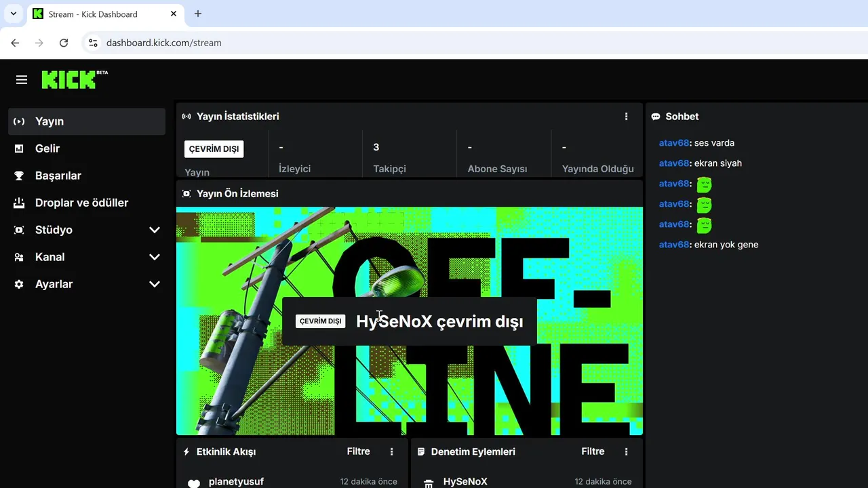Click the ÇEVRİM DIŞI badge on preview
This screenshot has height=488, width=868.
[320, 321]
